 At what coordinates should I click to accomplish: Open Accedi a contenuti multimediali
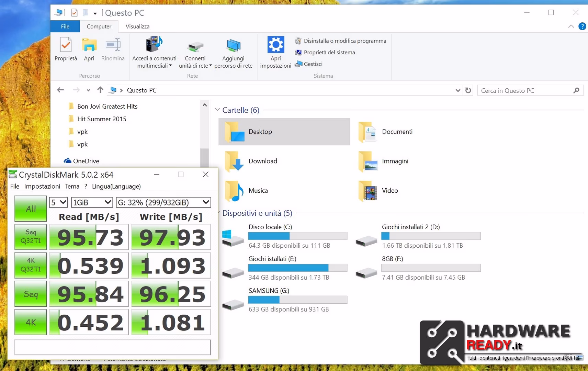[154, 52]
